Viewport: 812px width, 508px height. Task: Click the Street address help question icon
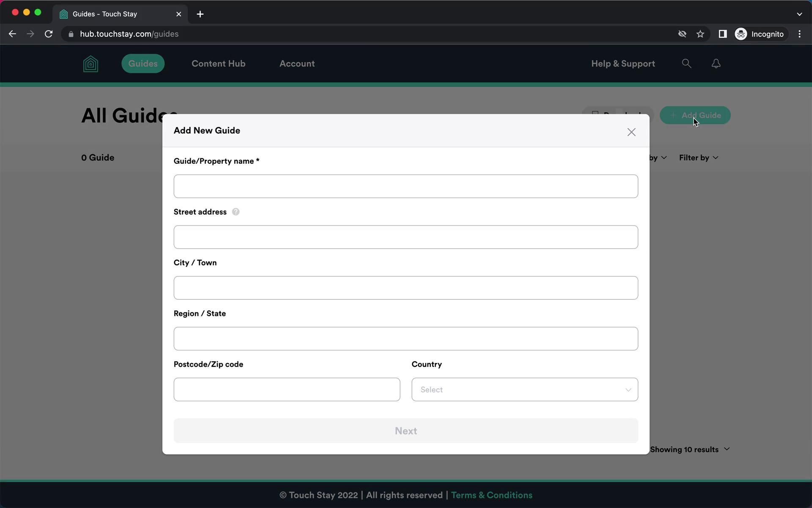pyautogui.click(x=236, y=212)
